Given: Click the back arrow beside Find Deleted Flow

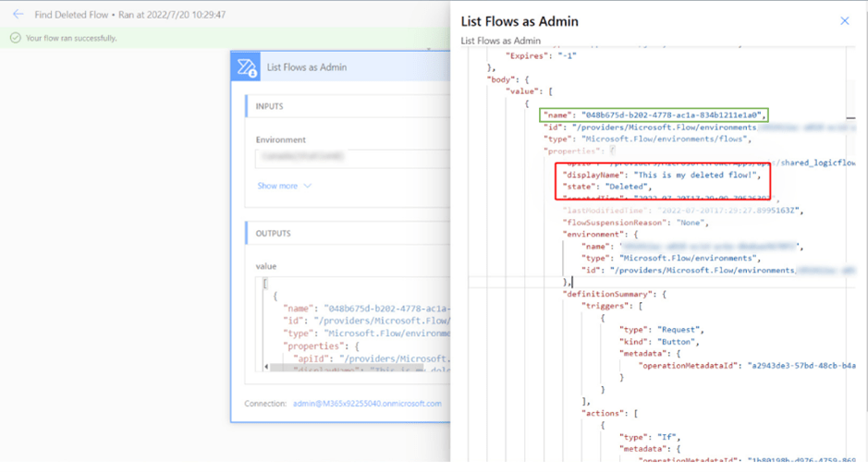Looking at the screenshot, I should [x=18, y=15].
